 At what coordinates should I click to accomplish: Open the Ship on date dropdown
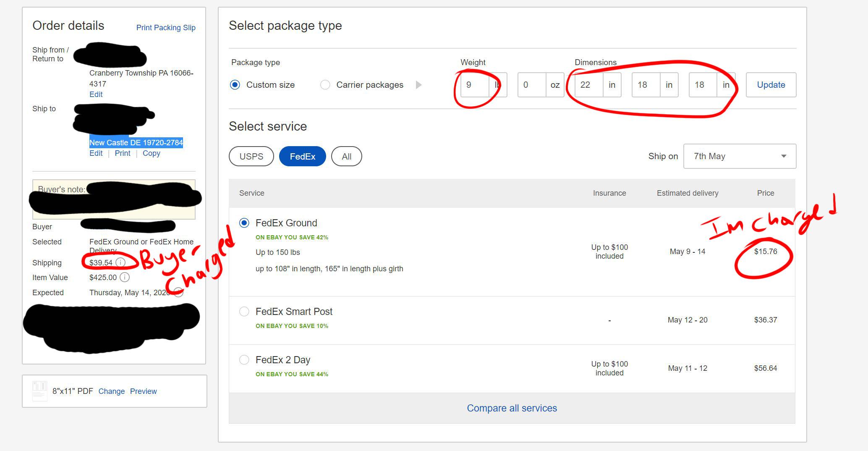pyautogui.click(x=740, y=156)
